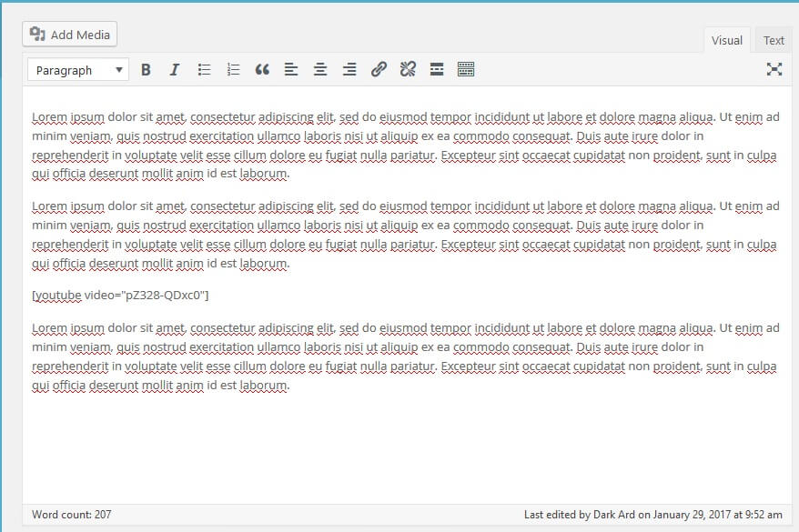Insert a numbered list

pyautogui.click(x=233, y=70)
